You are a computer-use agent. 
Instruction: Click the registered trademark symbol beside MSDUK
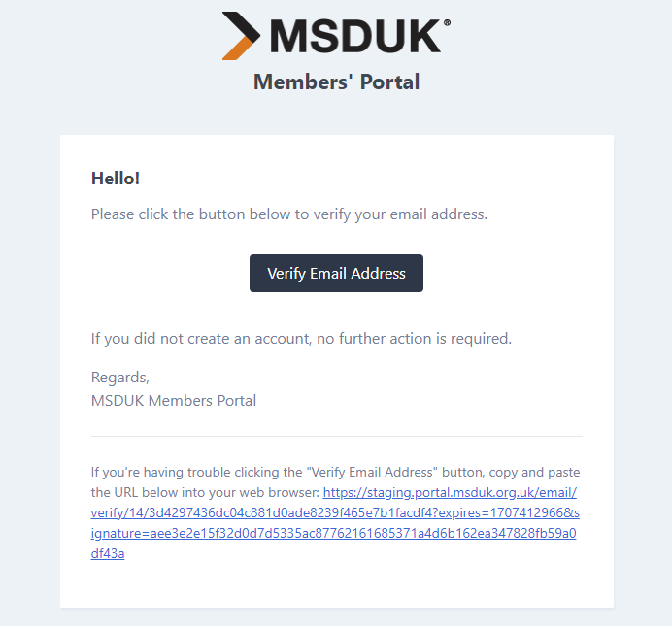coord(447,22)
